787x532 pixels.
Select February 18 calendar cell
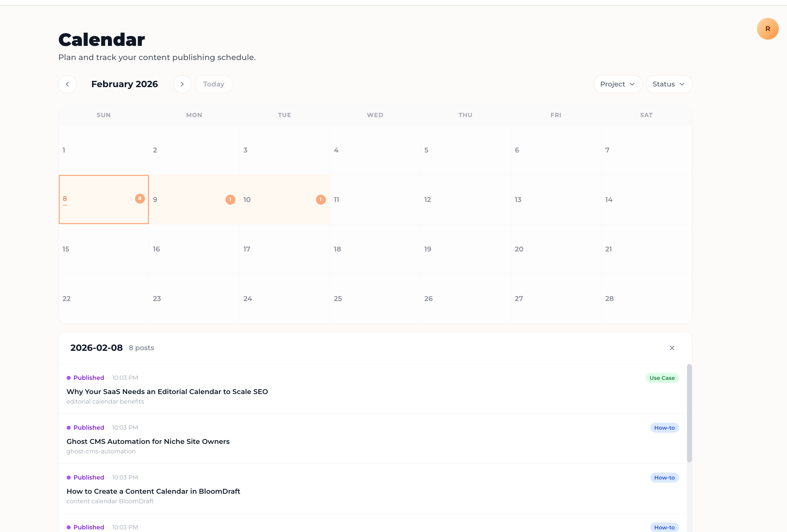(x=375, y=249)
